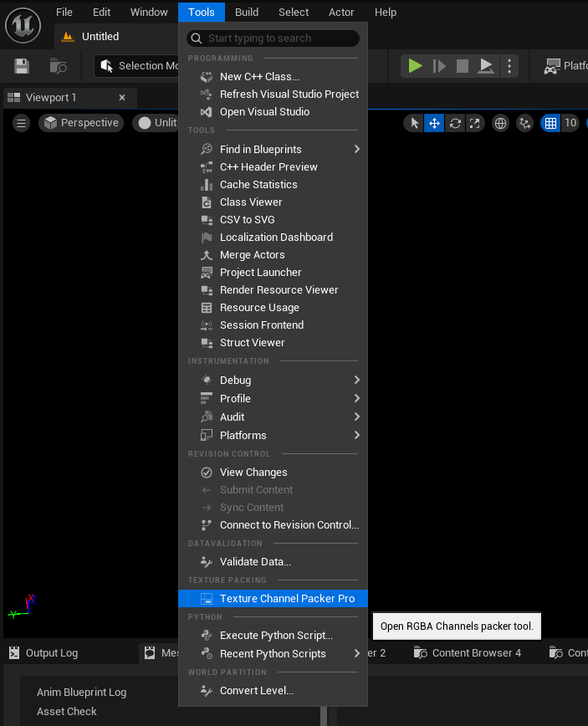Open Render Resource Viewer
The height and width of the screenshot is (726, 588).
coord(274,290)
